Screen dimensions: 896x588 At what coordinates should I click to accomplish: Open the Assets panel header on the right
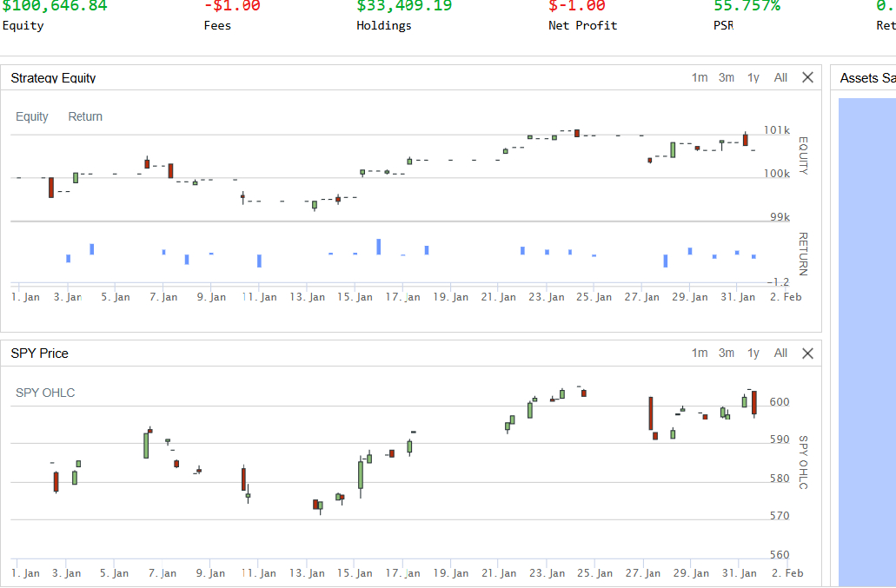pyautogui.click(x=866, y=78)
